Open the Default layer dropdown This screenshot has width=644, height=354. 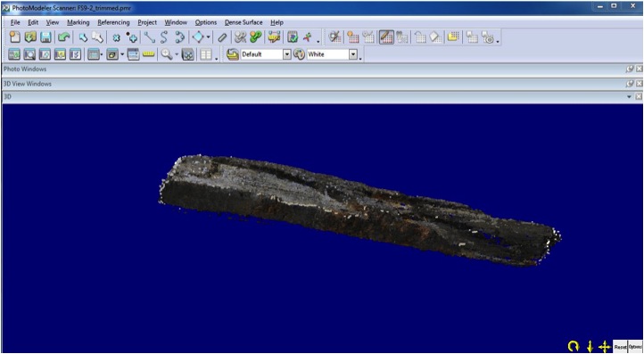tap(287, 54)
